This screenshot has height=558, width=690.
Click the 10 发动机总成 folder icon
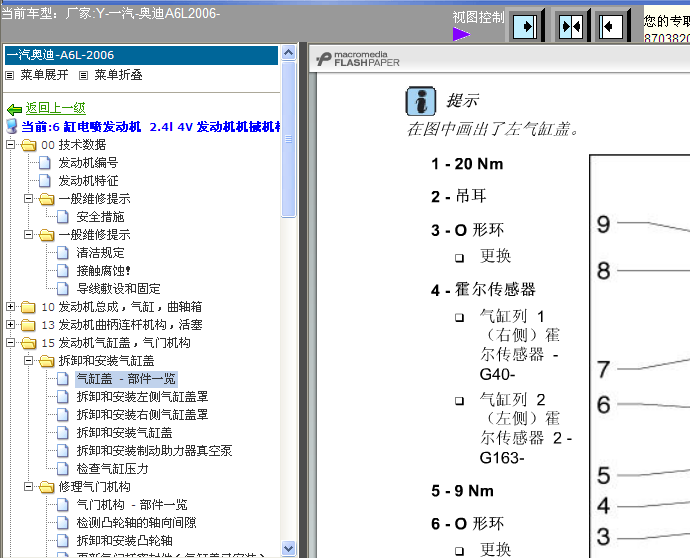coord(29,307)
